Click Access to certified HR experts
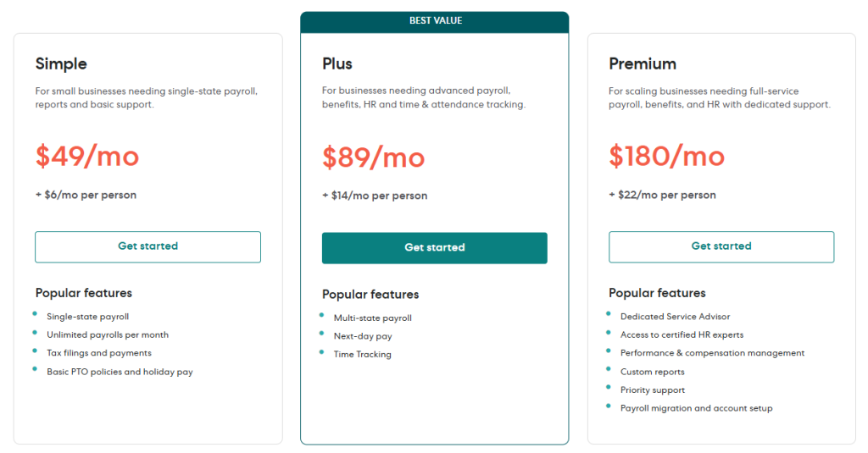 pos(682,334)
